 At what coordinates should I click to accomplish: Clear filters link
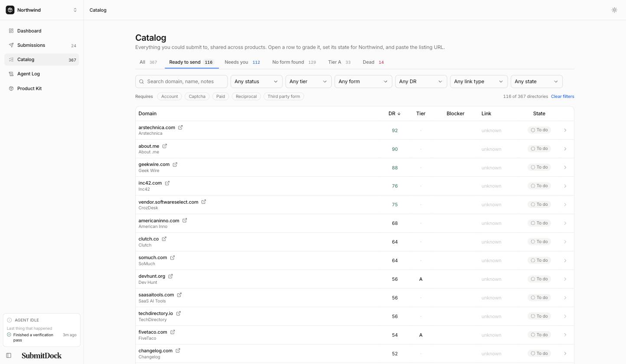pos(562,96)
